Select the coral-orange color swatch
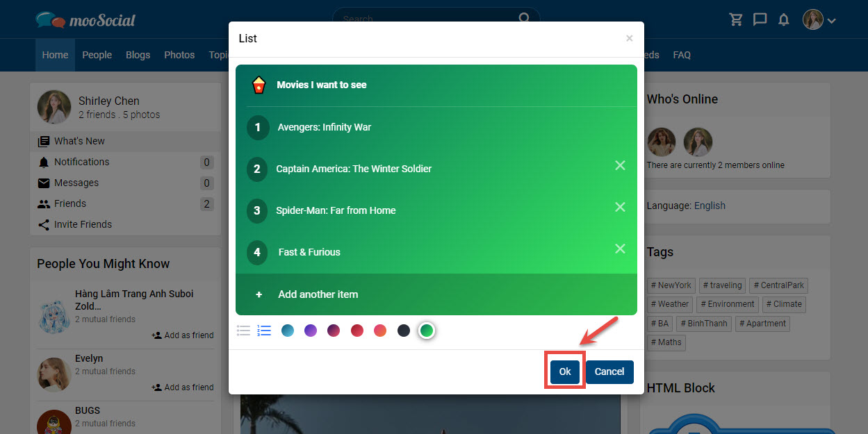868x434 pixels. (x=380, y=331)
